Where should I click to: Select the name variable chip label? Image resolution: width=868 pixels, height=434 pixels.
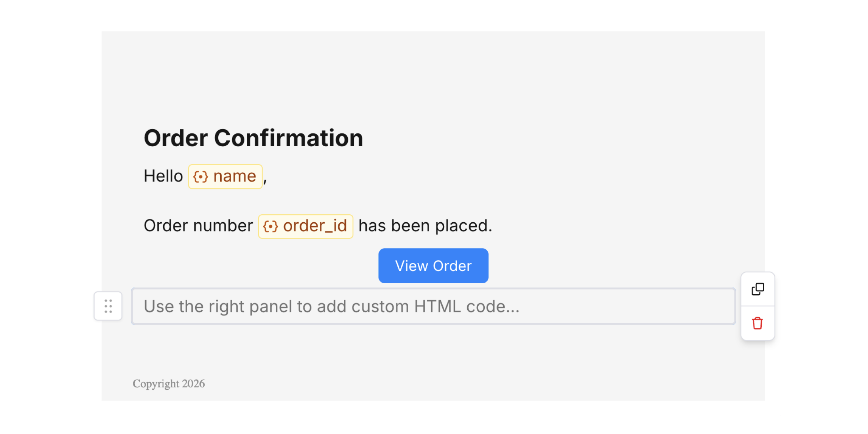(x=235, y=176)
